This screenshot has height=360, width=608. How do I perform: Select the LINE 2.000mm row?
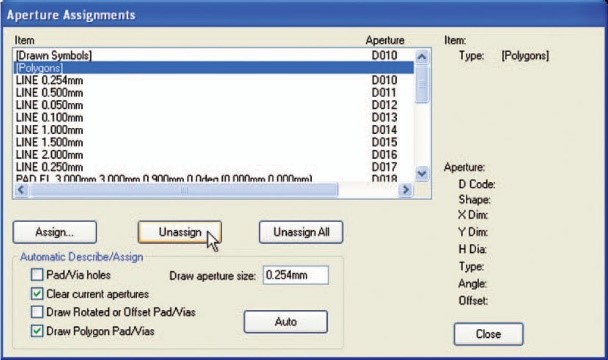(x=214, y=155)
